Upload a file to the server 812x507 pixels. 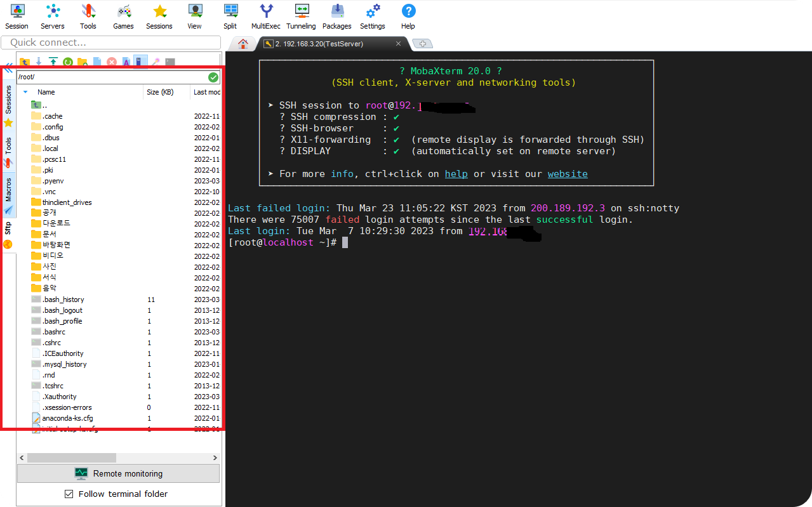(53, 62)
